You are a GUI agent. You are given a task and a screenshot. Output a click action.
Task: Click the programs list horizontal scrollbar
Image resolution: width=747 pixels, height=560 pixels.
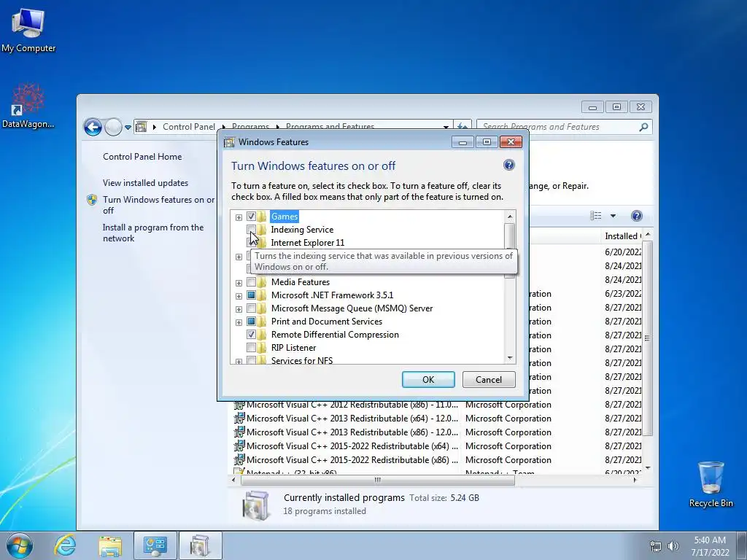pyautogui.click(x=377, y=480)
